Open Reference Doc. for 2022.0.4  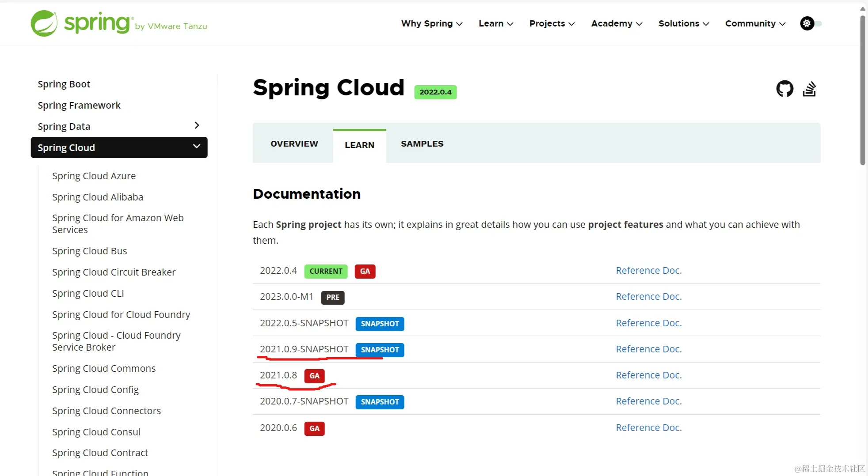(x=649, y=270)
